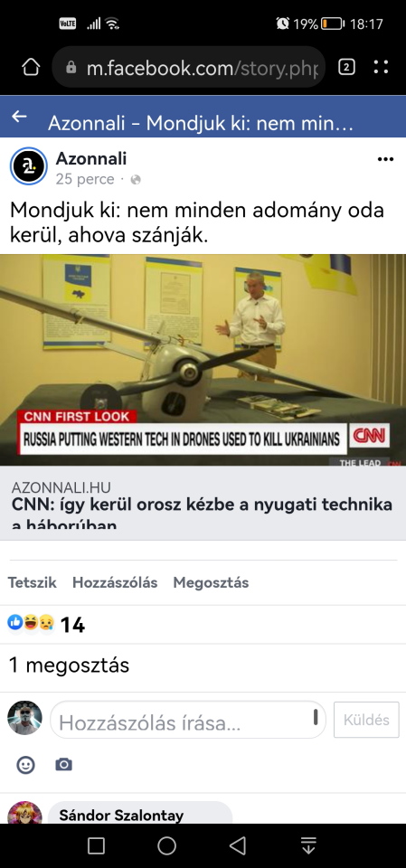Share the post via Megosztás

(211, 582)
